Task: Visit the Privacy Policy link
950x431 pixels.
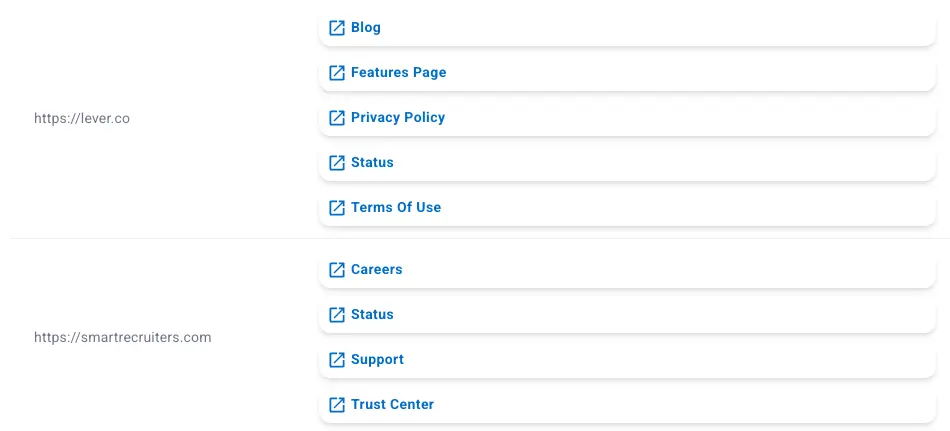Action: (398, 118)
